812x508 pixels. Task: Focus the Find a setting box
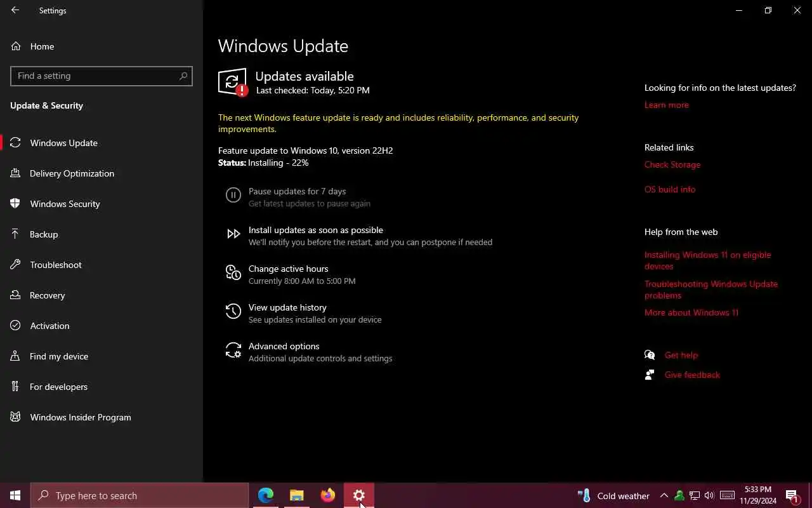[101, 76]
